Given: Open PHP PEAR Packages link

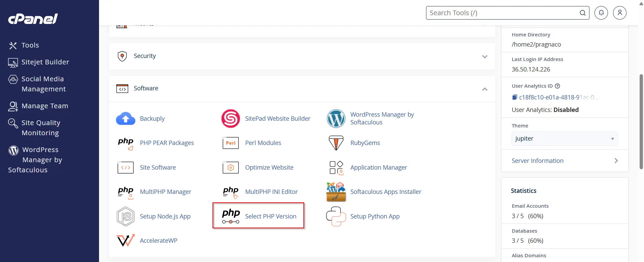Looking at the screenshot, I should click(x=167, y=143).
